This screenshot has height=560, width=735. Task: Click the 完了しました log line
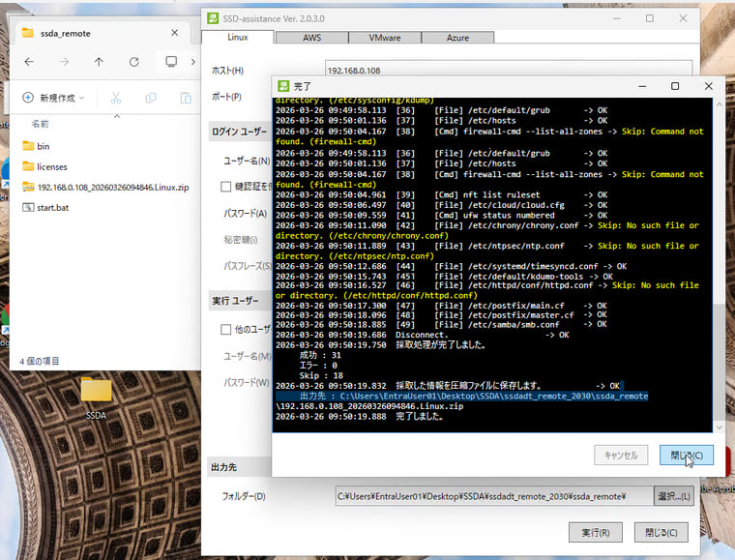point(359,416)
